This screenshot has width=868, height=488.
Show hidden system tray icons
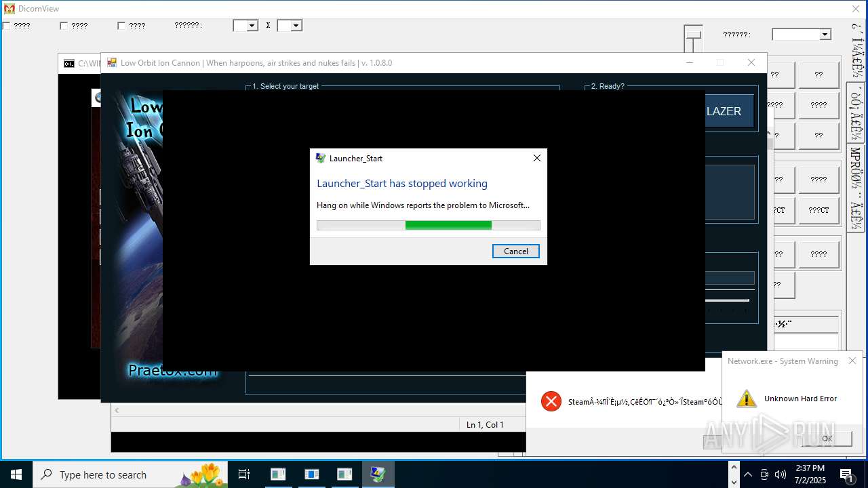(x=747, y=474)
